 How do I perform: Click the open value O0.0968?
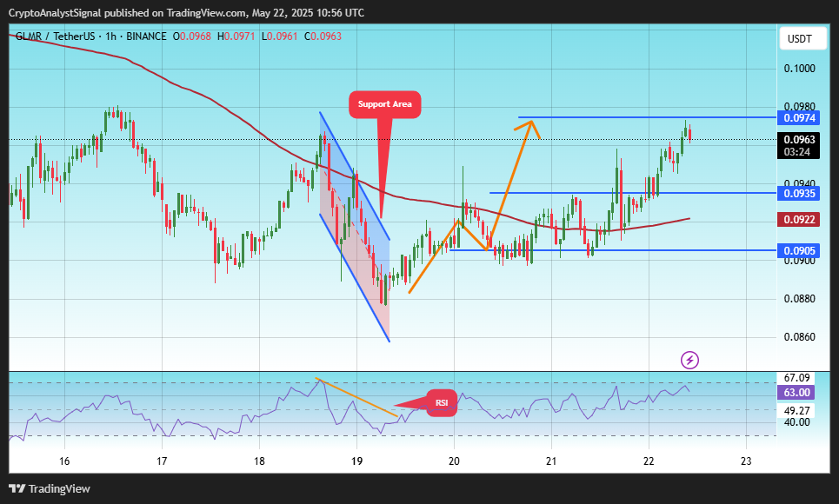point(191,36)
